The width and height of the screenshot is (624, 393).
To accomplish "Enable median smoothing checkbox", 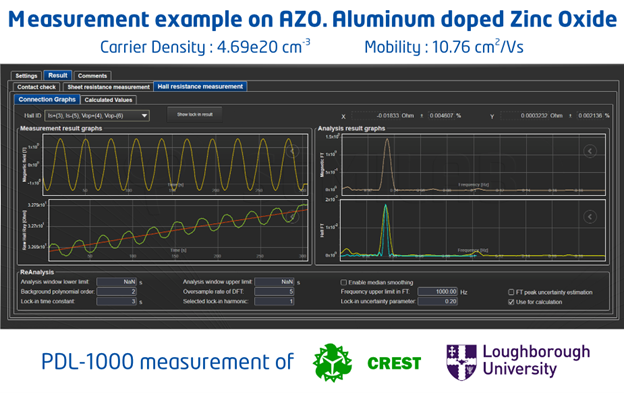I will pos(344,282).
